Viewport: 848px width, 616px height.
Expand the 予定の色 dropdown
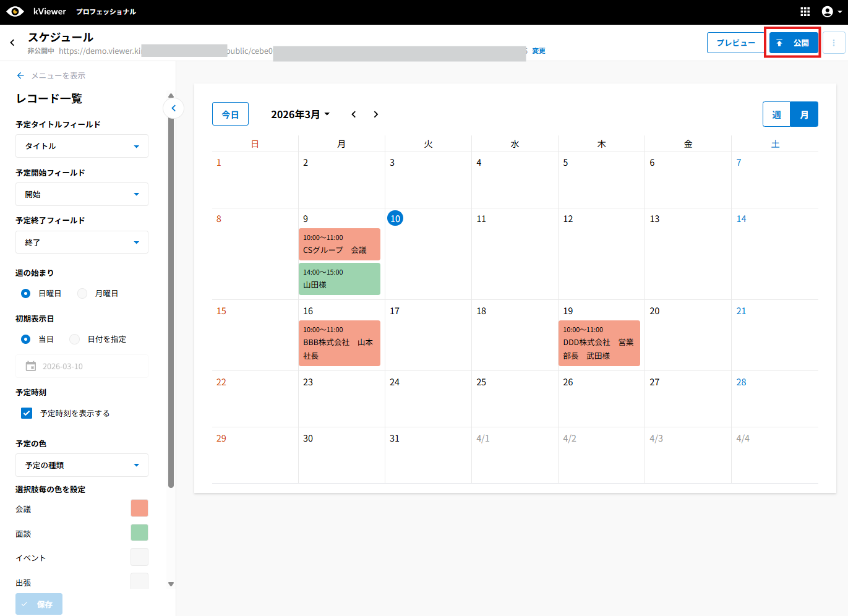tap(82, 465)
